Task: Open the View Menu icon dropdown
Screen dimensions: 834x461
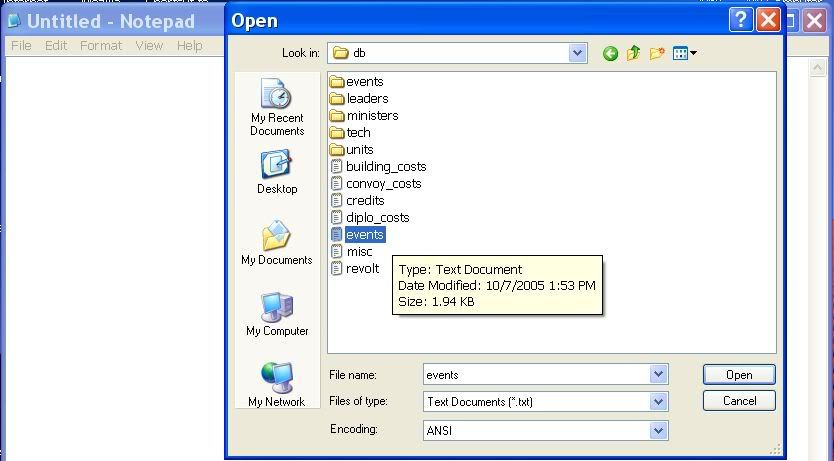Action: click(x=685, y=54)
